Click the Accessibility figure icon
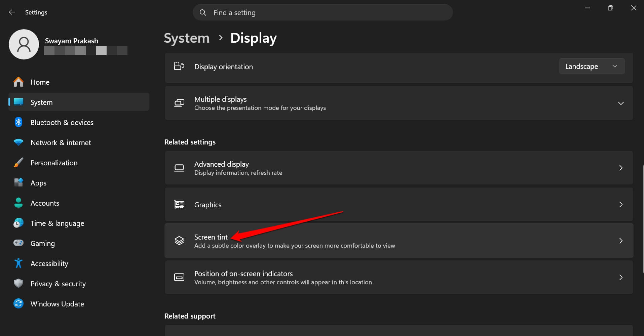This screenshot has width=644, height=336. pyautogui.click(x=18, y=263)
